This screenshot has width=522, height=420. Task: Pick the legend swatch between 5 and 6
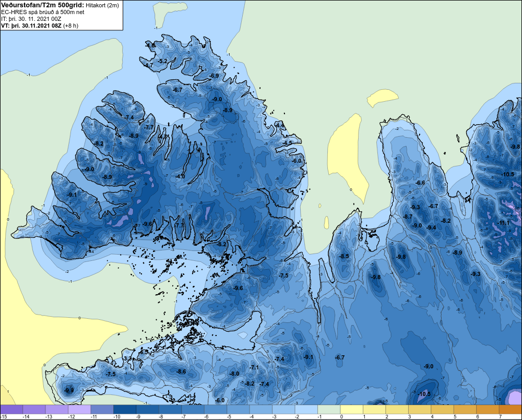click(465, 410)
